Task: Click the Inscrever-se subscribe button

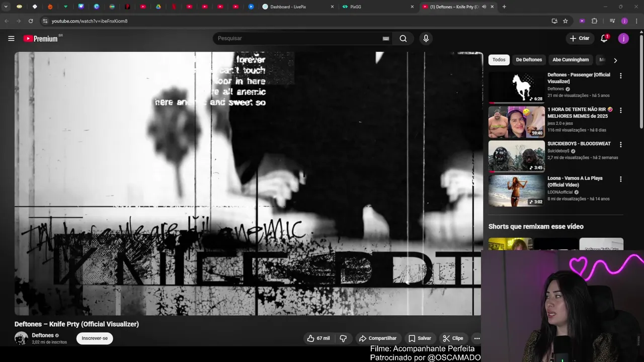Action: coord(95,338)
